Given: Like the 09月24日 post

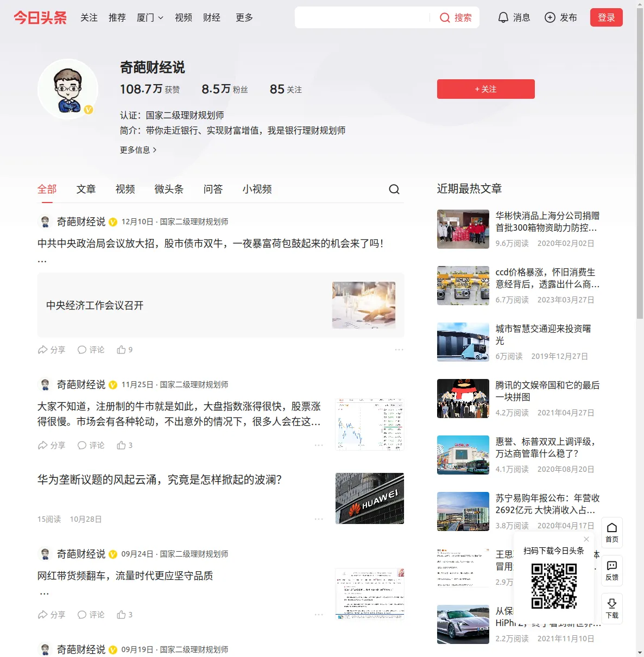Looking at the screenshot, I should pos(124,615).
